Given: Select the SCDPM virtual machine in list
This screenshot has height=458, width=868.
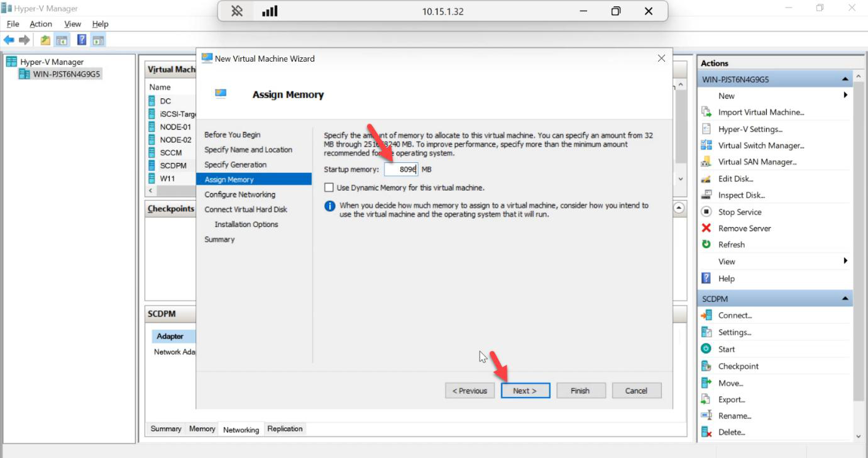Looking at the screenshot, I should click(x=173, y=165).
